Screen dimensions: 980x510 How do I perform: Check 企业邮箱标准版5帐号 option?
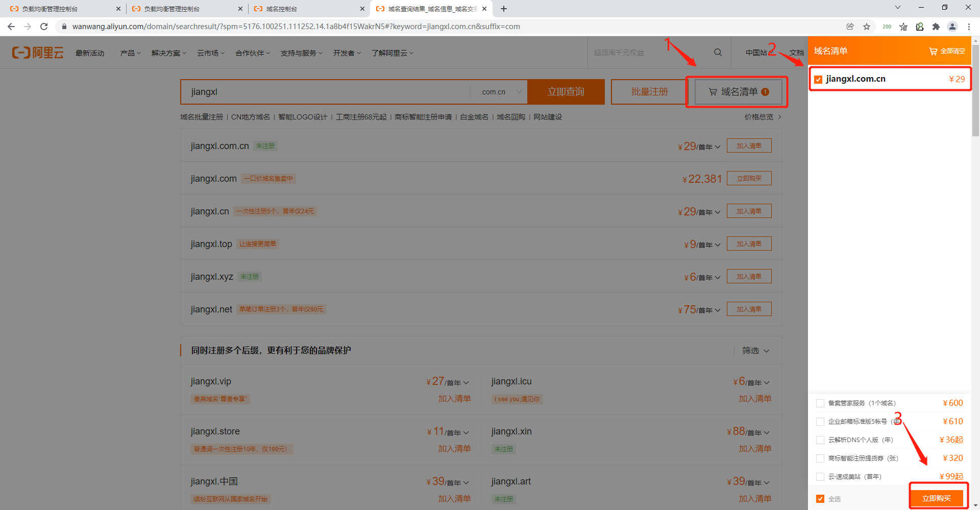click(820, 422)
